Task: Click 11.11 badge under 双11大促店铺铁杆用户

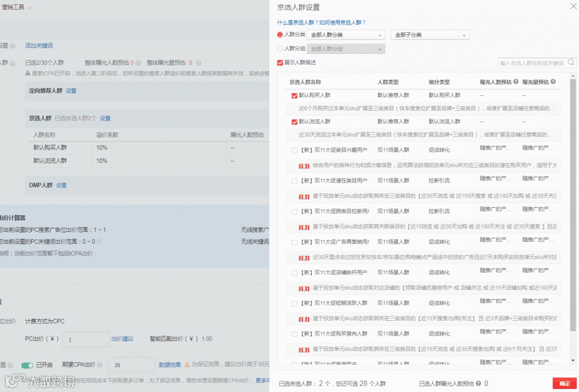Action: click(x=304, y=288)
